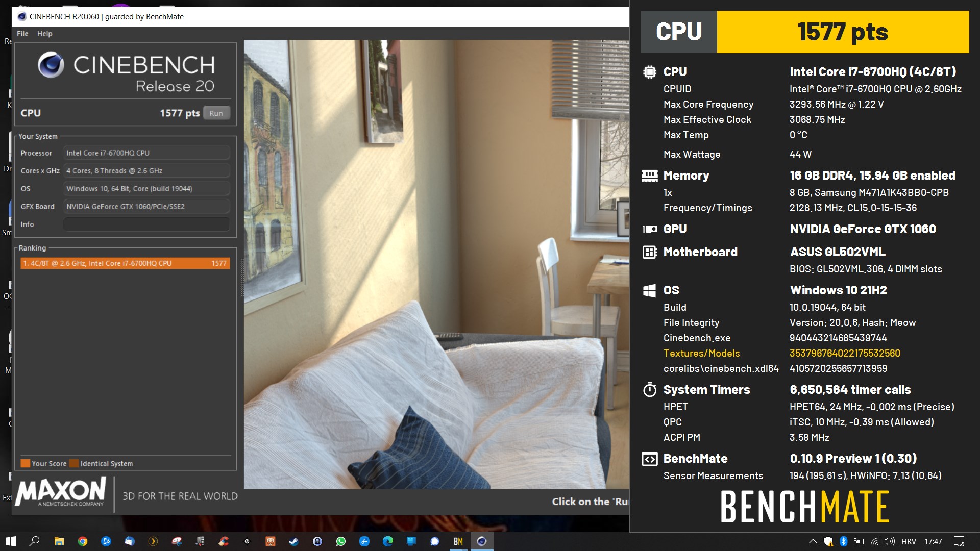The image size is (980, 551).
Task: Switch to the Cinebench taskbar icon
Action: pos(482,541)
